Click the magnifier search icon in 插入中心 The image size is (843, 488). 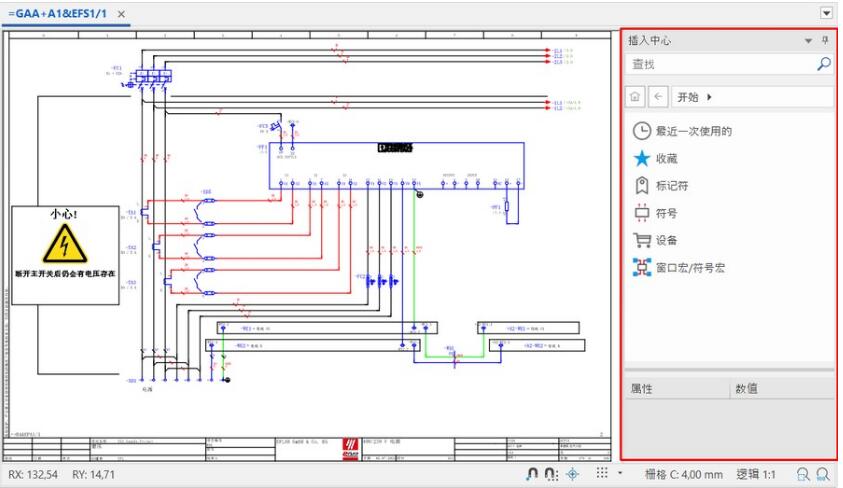click(x=824, y=64)
